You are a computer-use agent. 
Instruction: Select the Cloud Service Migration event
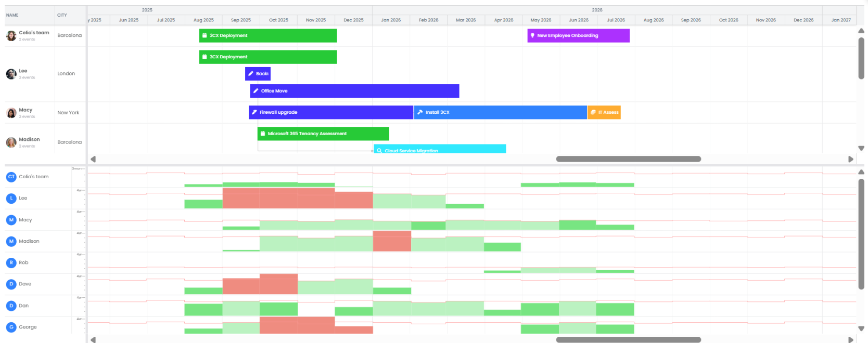pos(440,149)
